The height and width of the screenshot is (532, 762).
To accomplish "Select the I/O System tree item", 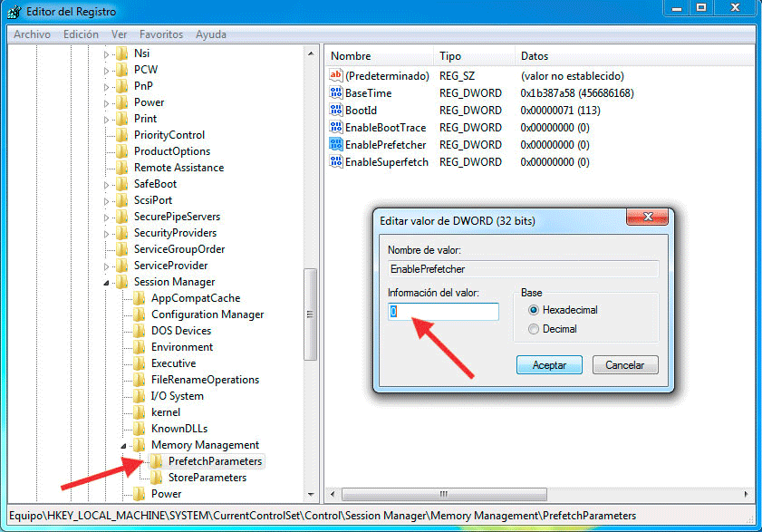I will coord(178,396).
